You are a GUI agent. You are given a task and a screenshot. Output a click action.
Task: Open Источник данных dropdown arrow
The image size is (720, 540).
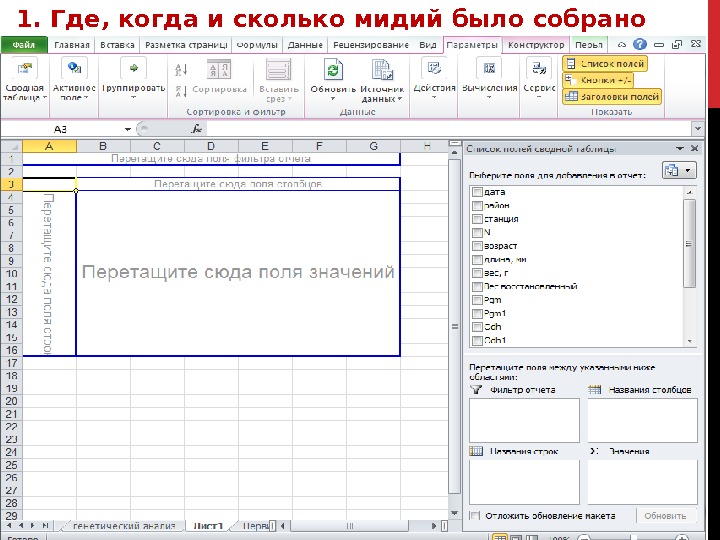[399, 99]
